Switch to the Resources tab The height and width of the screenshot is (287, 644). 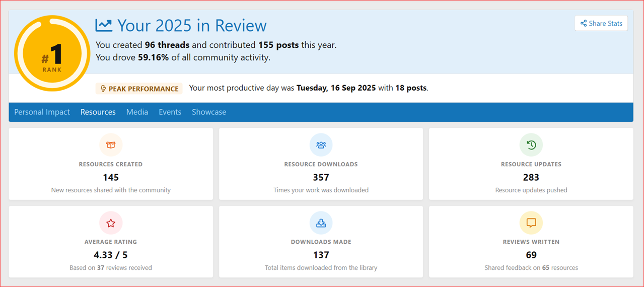98,112
